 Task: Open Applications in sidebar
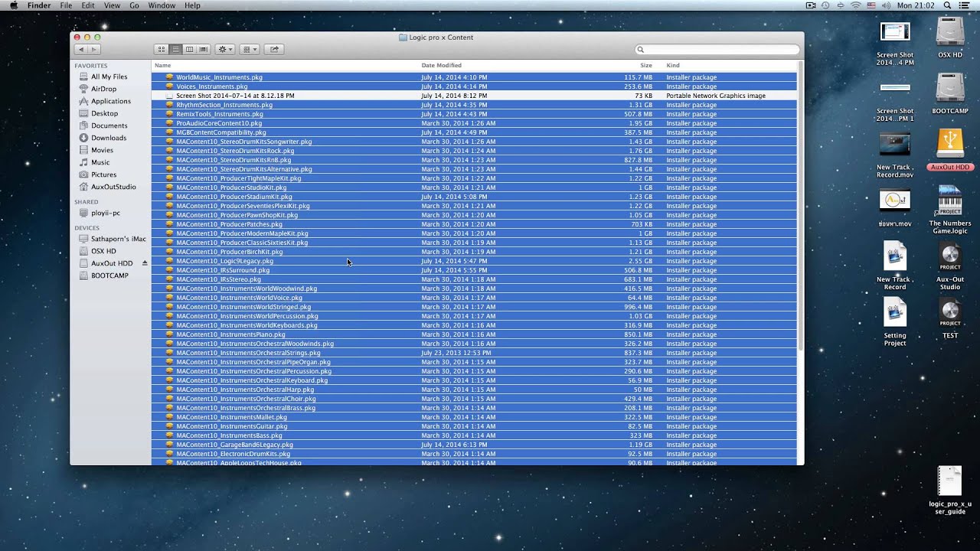pos(111,101)
